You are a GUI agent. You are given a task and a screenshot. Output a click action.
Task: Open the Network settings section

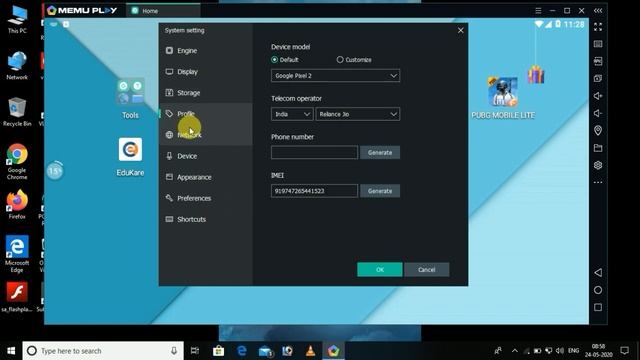(x=206, y=135)
